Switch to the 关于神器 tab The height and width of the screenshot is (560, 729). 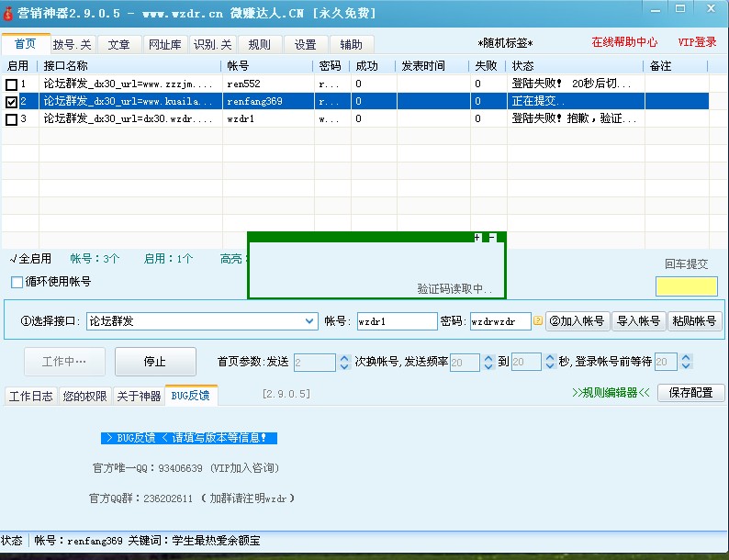click(x=139, y=397)
